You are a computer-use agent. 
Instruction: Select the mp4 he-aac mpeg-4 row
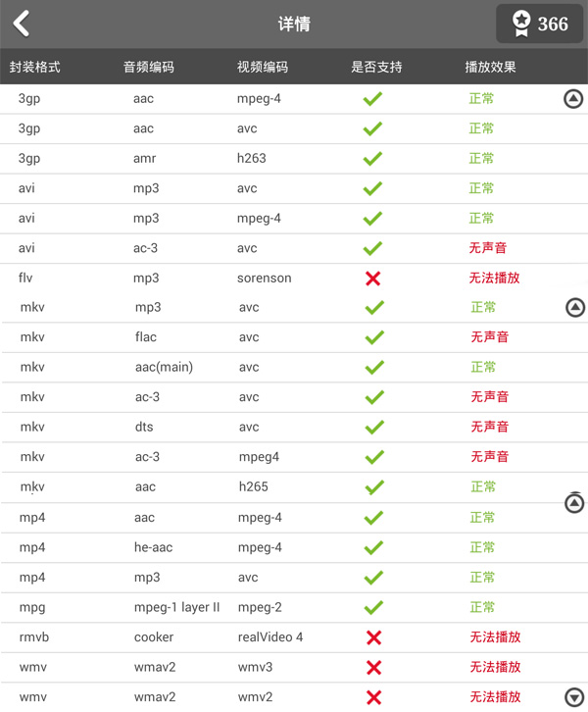[x=294, y=547]
